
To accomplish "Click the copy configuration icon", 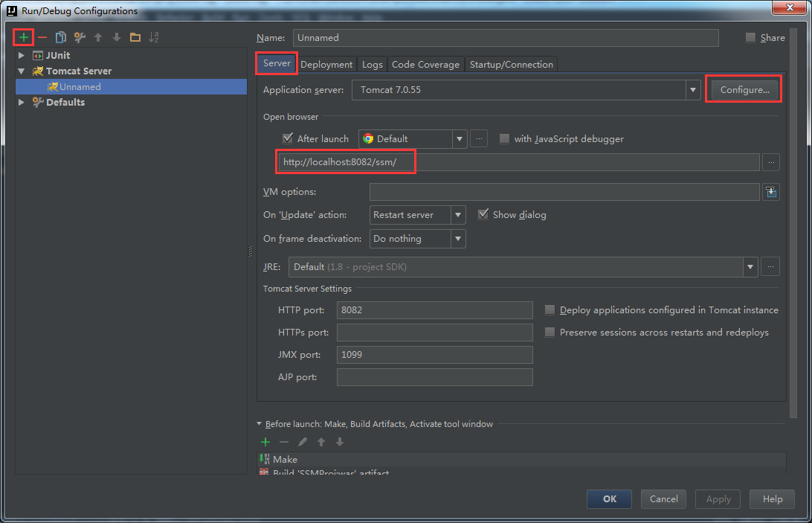I will click(61, 37).
